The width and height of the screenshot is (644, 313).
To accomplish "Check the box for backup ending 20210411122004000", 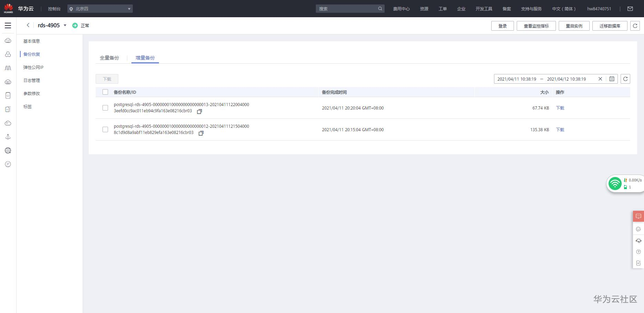I will pyautogui.click(x=105, y=108).
